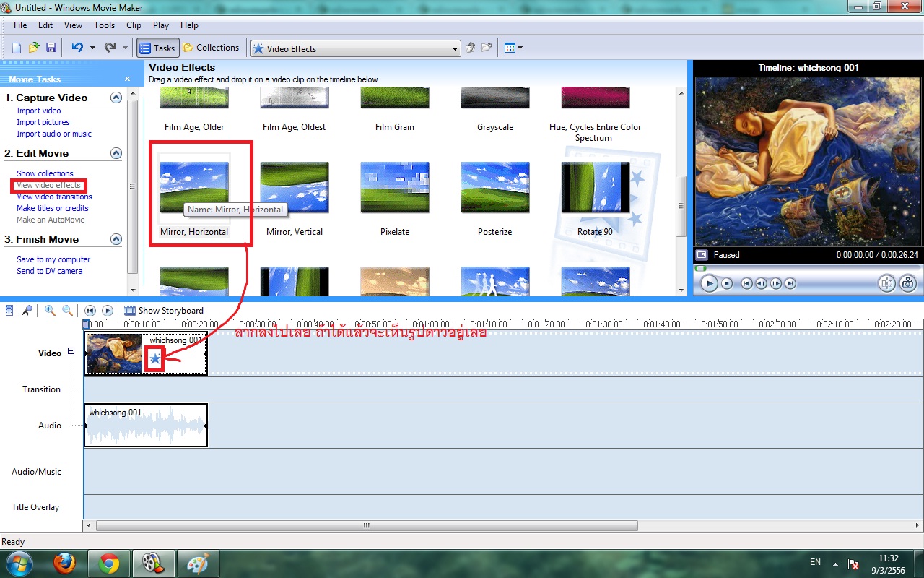Image resolution: width=924 pixels, height=578 pixels.
Task: Open the undo history dropdown arrow
Action: click(x=92, y=48)
